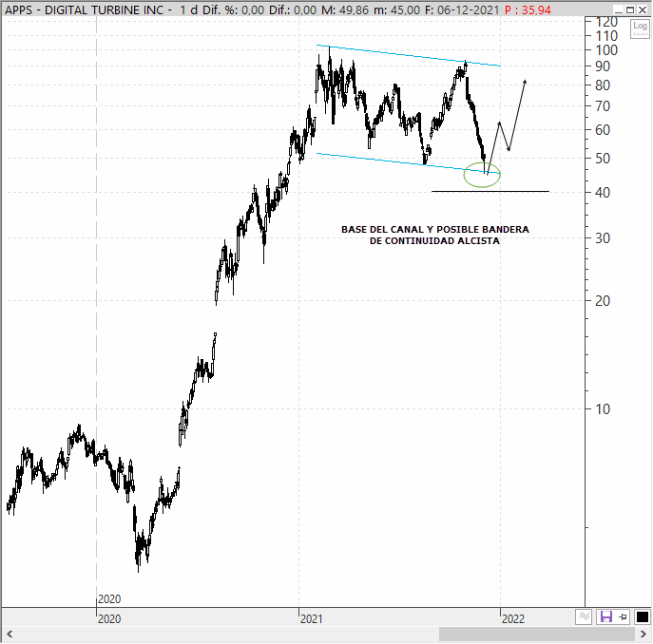Screen dimensions: 653x644
Task: Click the 'm: 45,00' minimum value
Action: coord(396,9)
